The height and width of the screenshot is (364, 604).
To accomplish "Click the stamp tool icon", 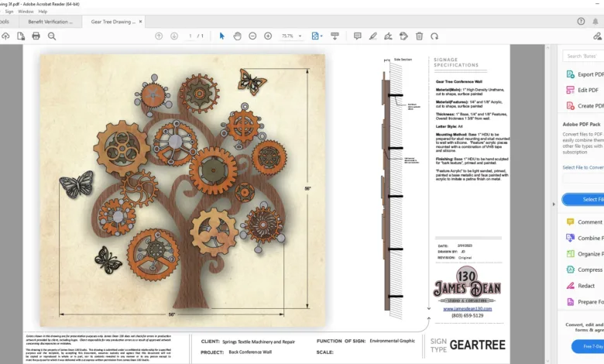I will pyautogui.click(x=403, y=36).
